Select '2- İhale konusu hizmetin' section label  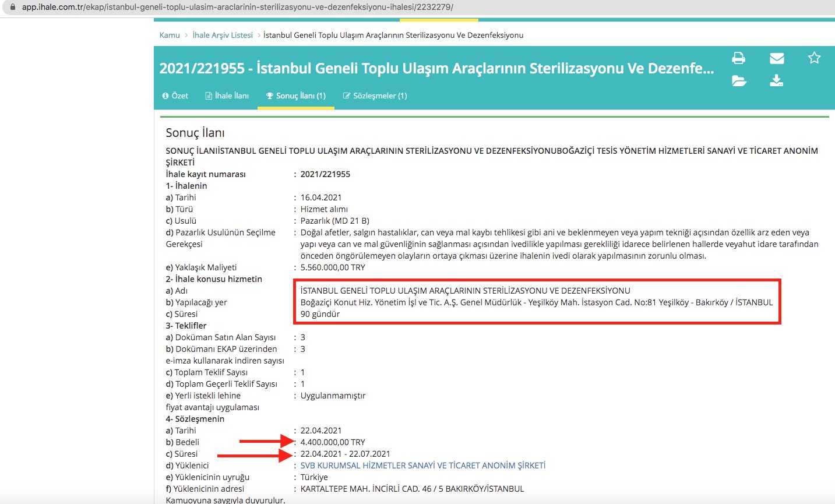pos(214,279)
